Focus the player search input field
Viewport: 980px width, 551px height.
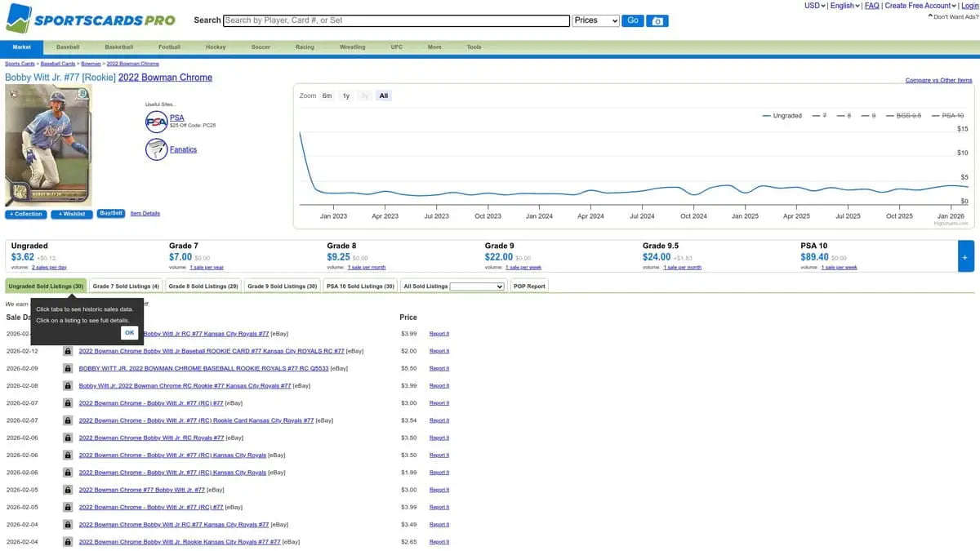[x=396, y=20]
